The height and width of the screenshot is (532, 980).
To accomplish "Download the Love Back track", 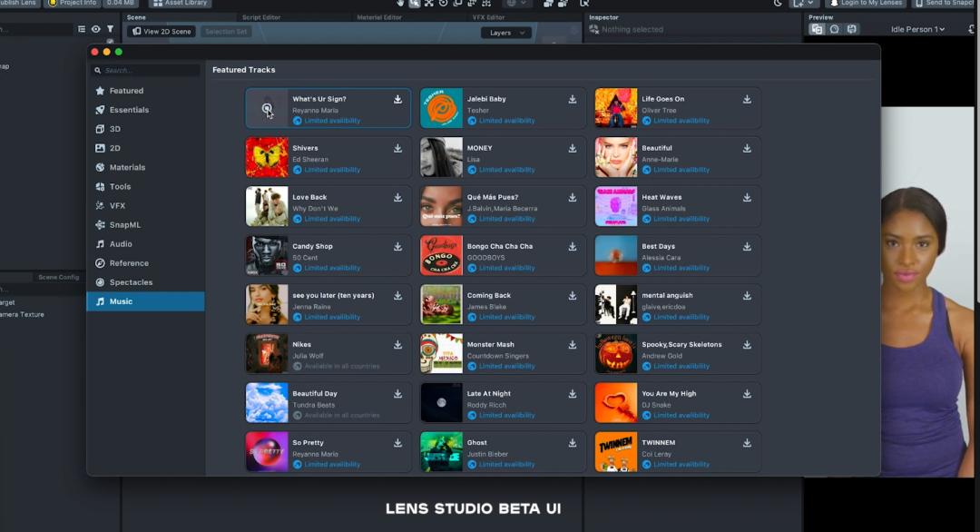I will pos(397,198).
